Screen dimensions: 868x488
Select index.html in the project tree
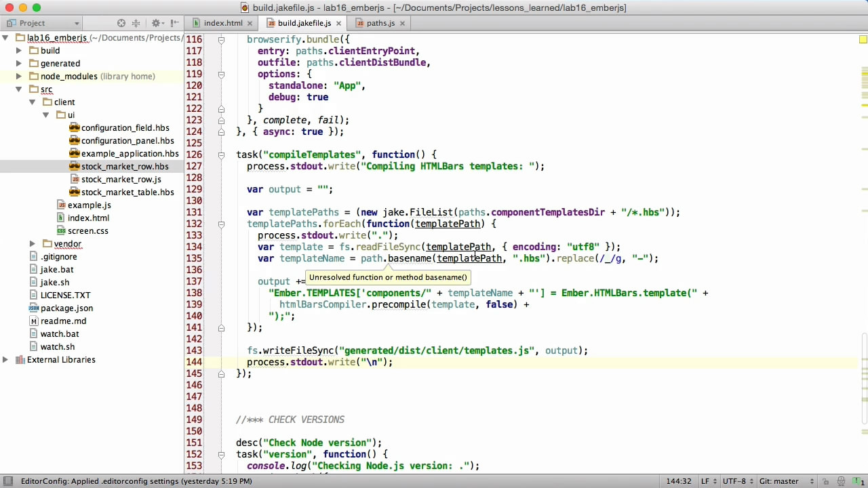pyautogui.click(x=88, y=218)
